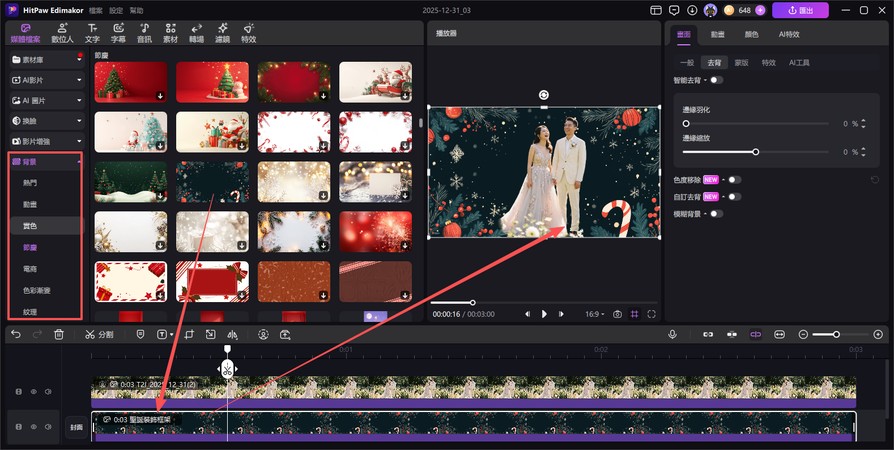The width and height of the screenshot is (894, 450).
Task: Toggle the 智能去背 smart background removal switch
Action: 716,80
